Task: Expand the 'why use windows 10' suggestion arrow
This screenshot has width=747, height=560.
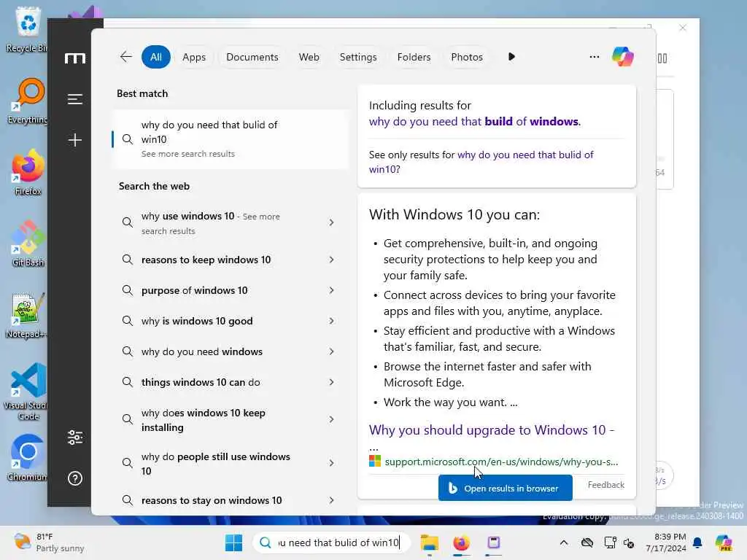Action: (x=332, y=222)
